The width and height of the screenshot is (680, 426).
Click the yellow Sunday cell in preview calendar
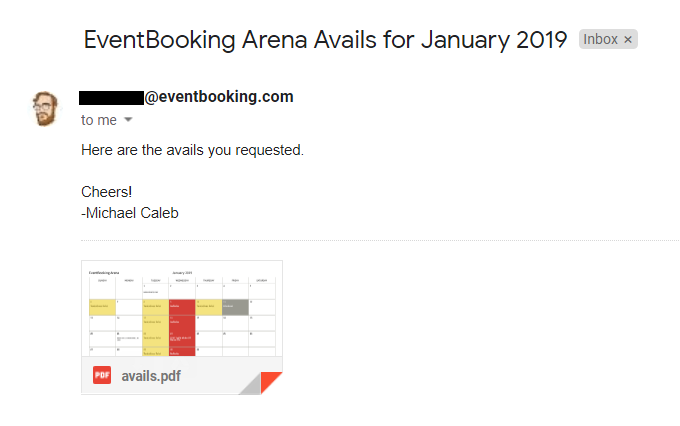point(103,308)
